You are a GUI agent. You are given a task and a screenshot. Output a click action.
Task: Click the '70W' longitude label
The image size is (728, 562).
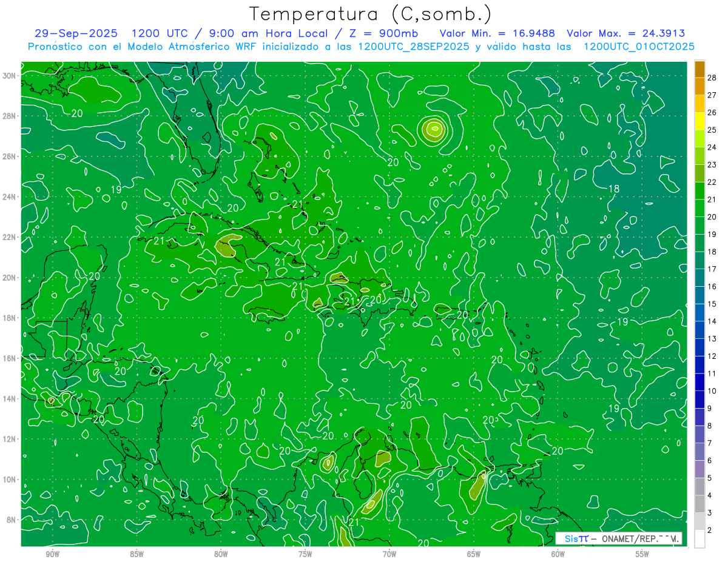(x=389, y=554)
